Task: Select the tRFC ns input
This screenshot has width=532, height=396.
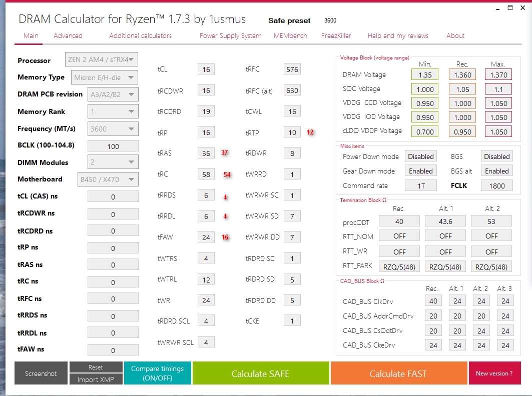Action: [113, 298]
